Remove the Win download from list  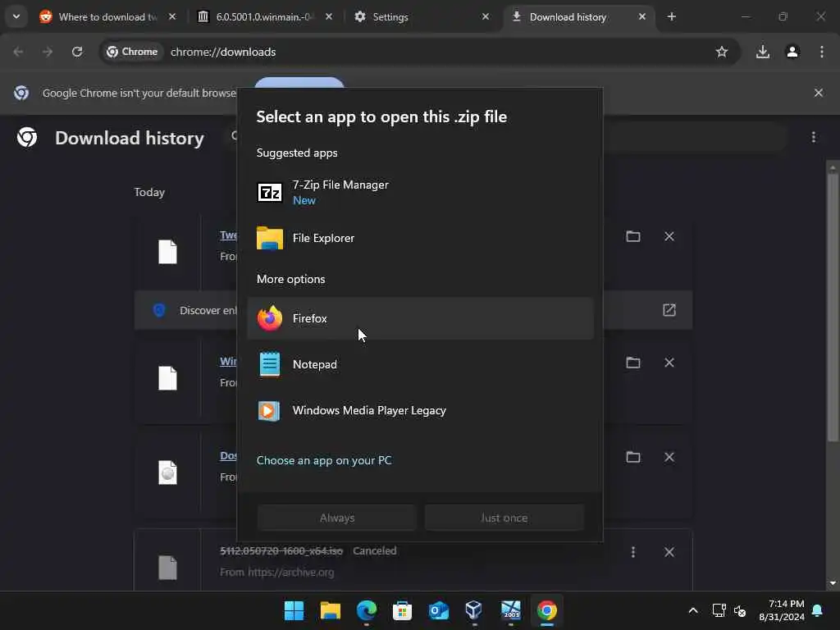[x=669, y=363]
